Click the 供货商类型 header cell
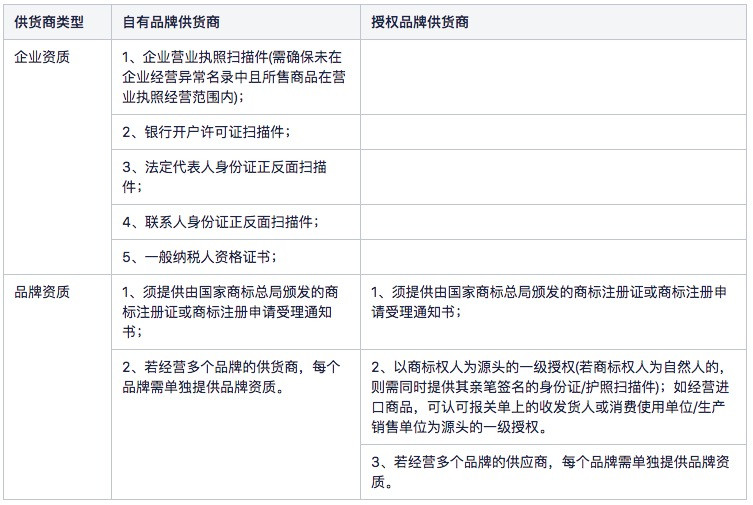This screenshot has height=505, width=753. coord(57,22)
